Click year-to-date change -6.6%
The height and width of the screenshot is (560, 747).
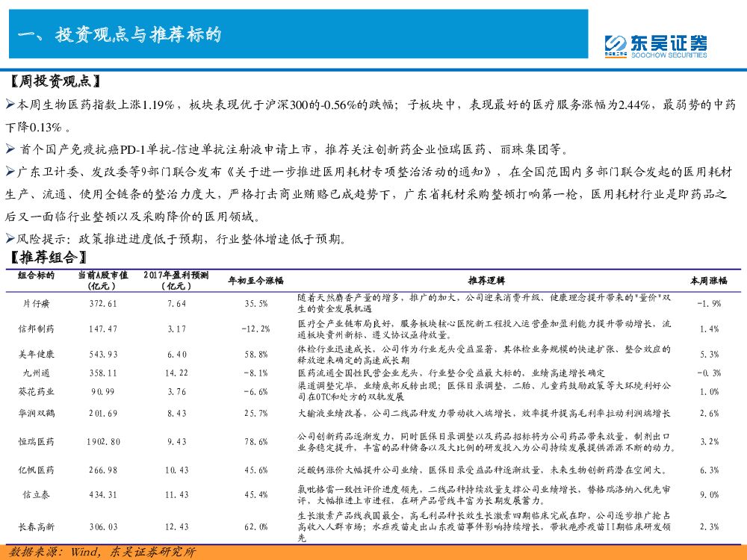[x=255, y=391]
